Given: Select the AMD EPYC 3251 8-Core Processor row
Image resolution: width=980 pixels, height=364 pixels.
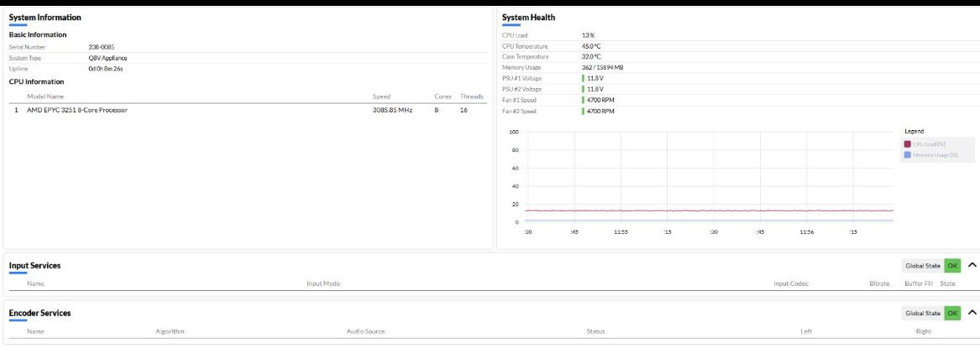Looking at the screenshot, I should (x=248, y=110).
